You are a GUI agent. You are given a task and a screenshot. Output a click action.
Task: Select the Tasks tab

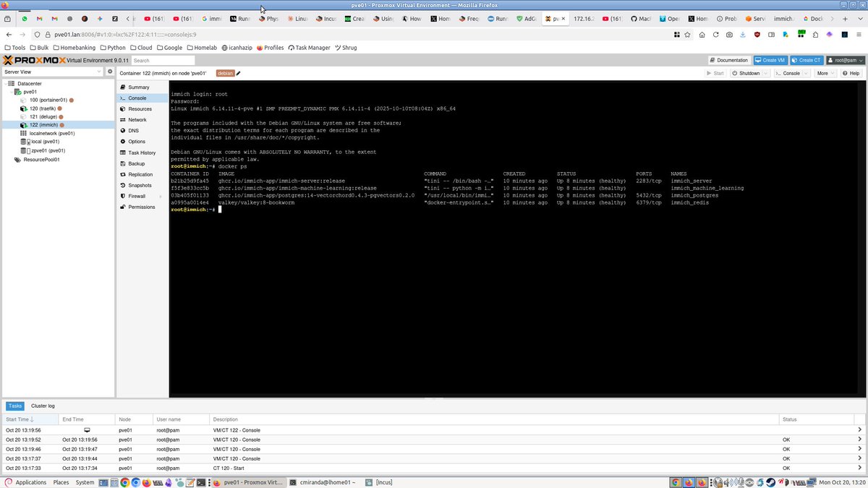click(x=15, y=406)
